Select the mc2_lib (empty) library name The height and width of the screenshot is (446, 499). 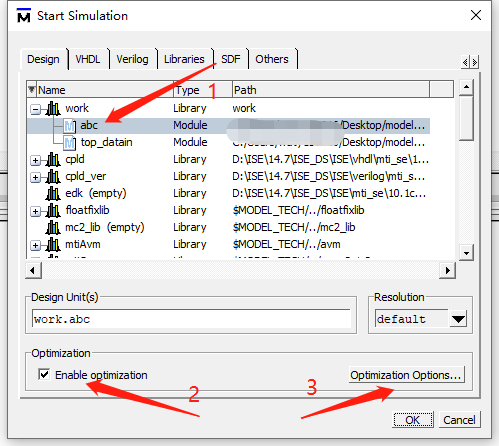pyautogui.click(x=105, y=227)
